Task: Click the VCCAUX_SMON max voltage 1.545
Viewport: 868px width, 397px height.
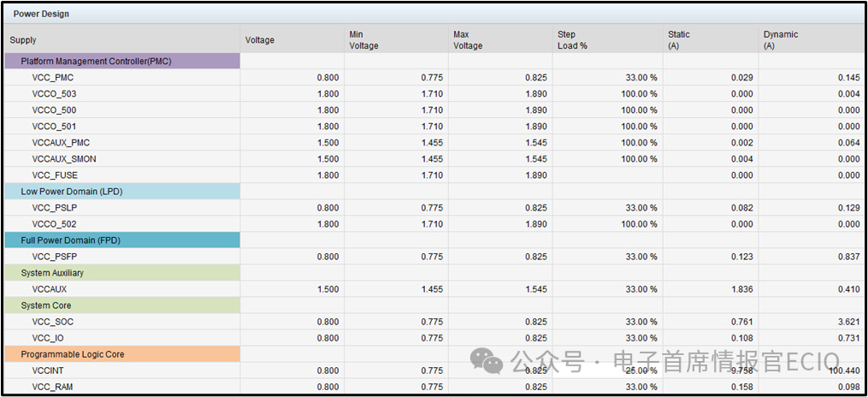Action: tap(536, 159)
